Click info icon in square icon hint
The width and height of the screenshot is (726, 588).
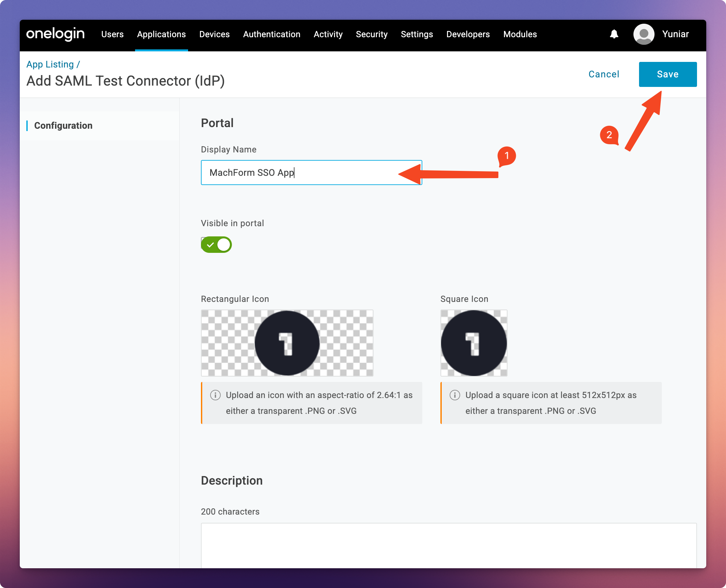pyautogui.click(x=455, y=395)
